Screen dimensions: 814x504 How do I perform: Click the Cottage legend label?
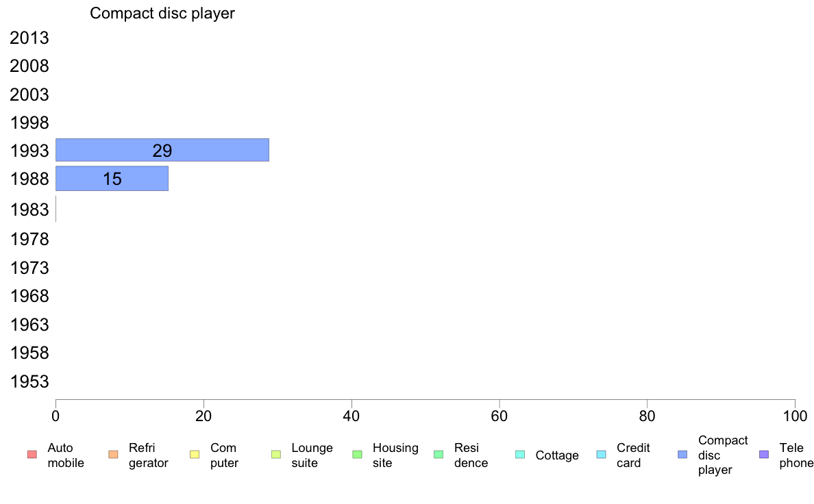(x=557, y=455)
